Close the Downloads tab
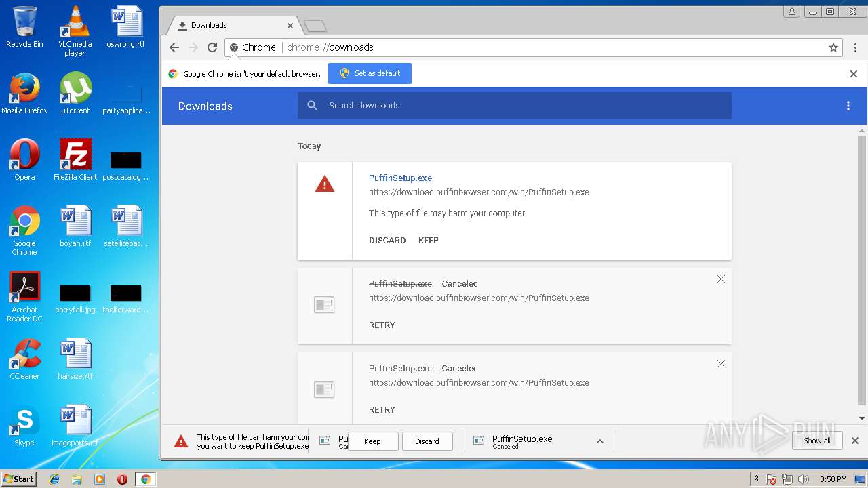 (x=290, y=26)
